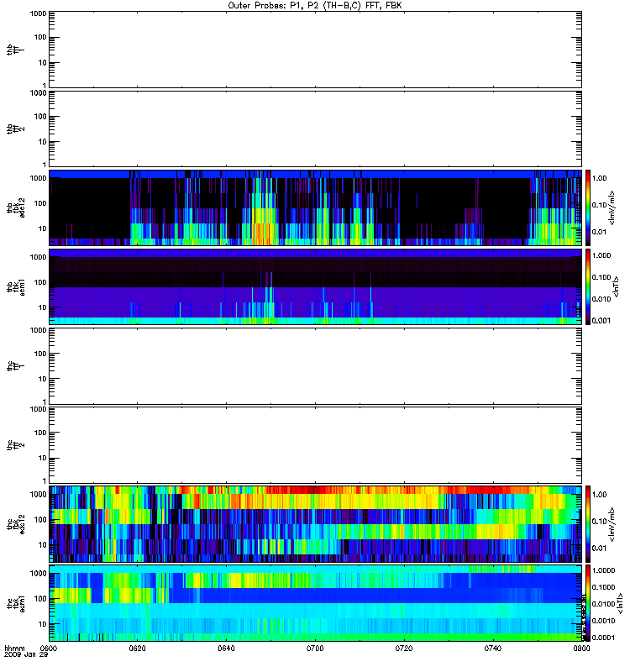Click '100' tick of thb fbk scm1 panel
This screenshot has width=630, height=672.
[x=40, y=282]
